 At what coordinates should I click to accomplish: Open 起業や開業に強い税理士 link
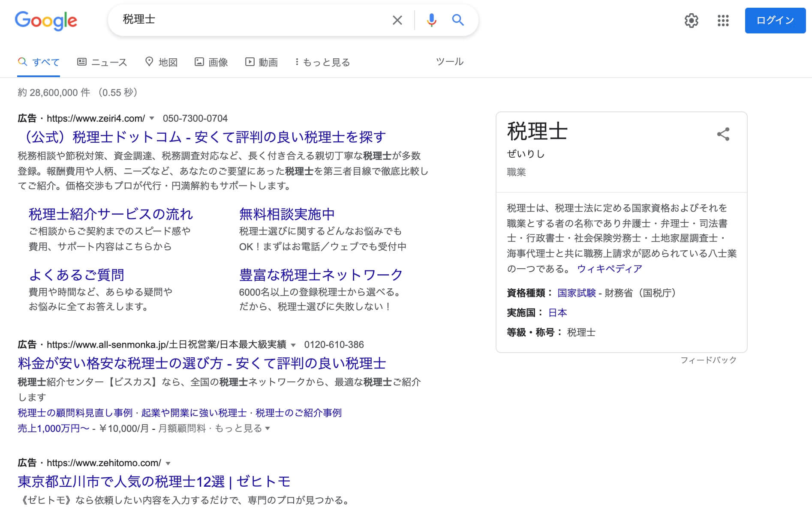(194, 413)
